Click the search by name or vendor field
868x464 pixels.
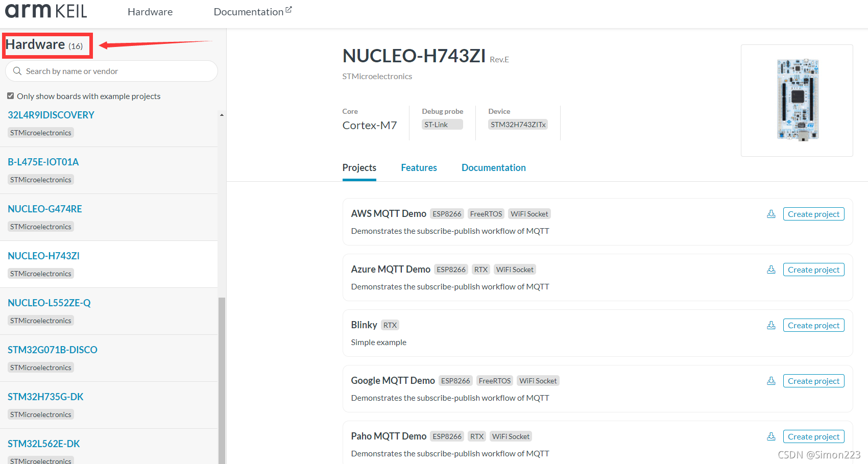111,71
